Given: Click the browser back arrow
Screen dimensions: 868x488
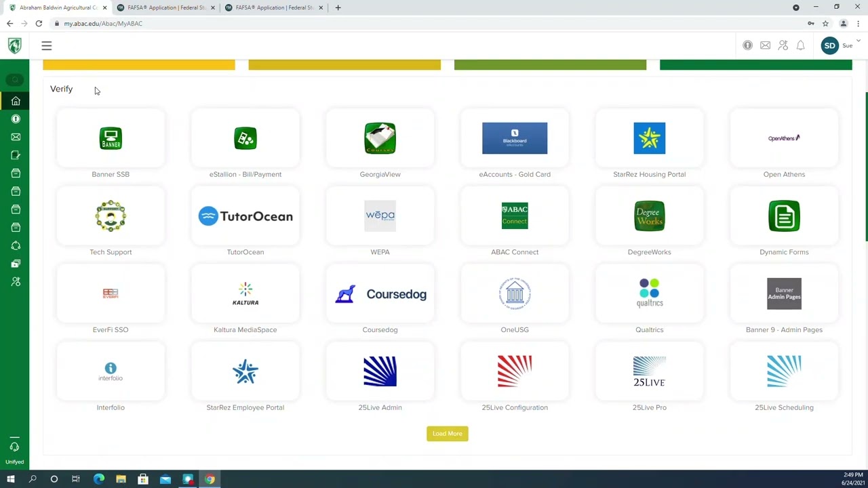Looking at the screenshot, I should [x=9, y=23].
